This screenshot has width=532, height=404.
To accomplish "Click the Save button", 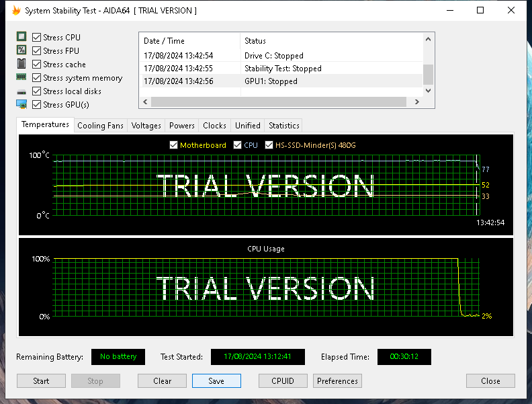I will [216, 381].
